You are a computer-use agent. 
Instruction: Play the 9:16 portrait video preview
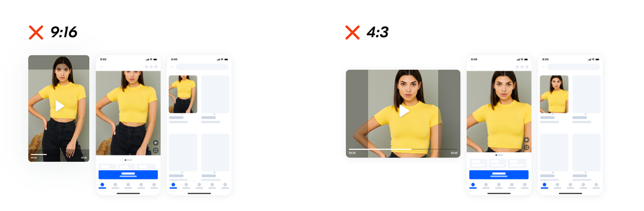tap(60, 106)
